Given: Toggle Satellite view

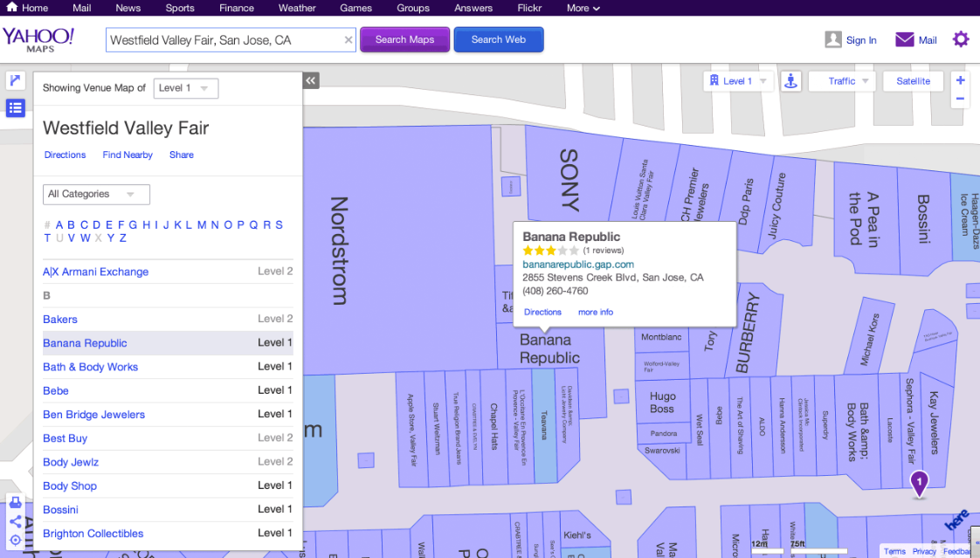Looking at the screenshot, I should pyautogui.click(x=913, y=81).
